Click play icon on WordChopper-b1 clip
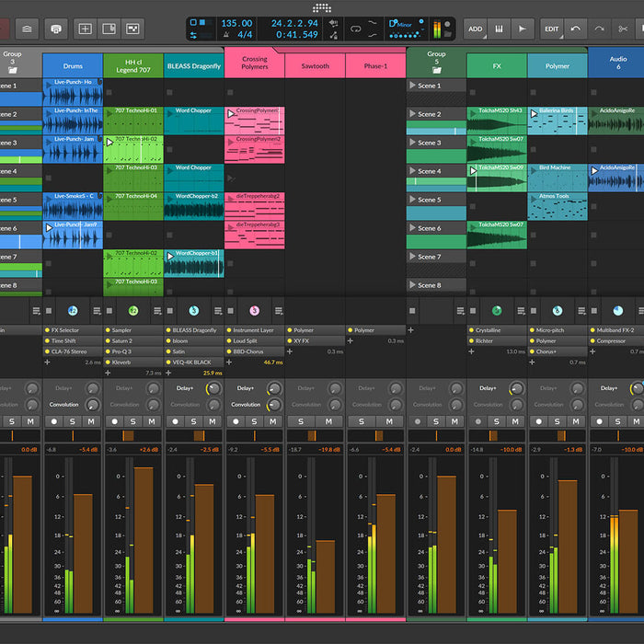This screenshot has height=644, width=644. point(170,257)
